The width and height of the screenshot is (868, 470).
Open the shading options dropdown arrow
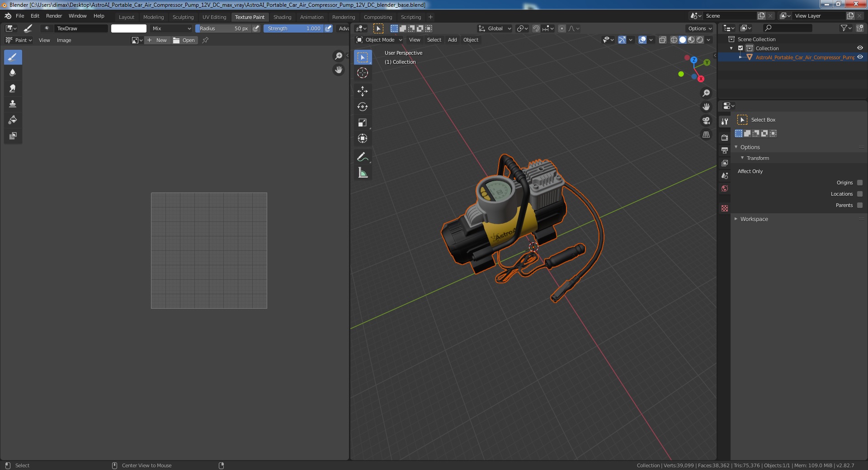pos(708,40)
